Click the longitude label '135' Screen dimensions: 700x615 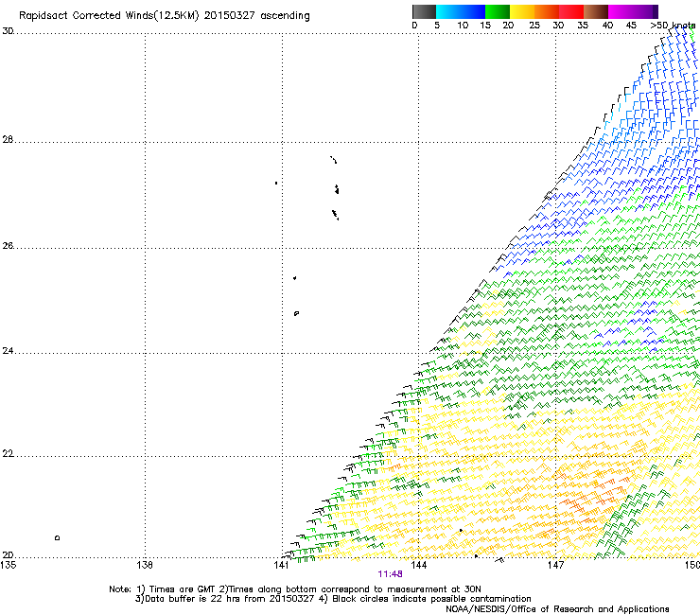coord(8,565)
